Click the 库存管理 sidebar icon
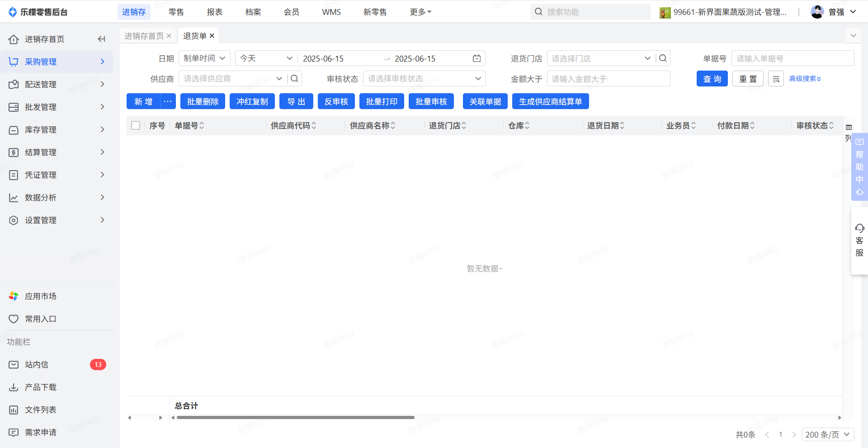Screen dimensions: 868x448 [x=14, y=130]
